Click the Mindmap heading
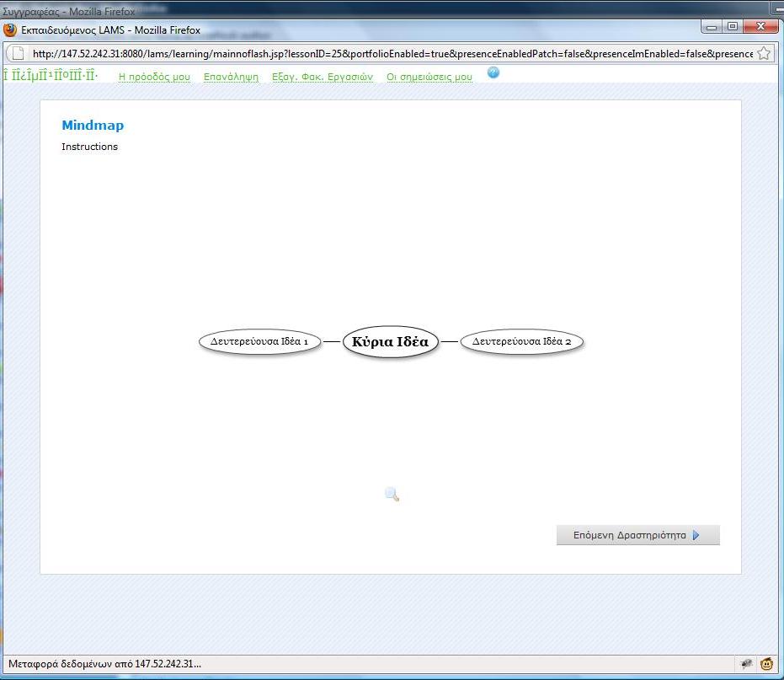This screenshot has width=784, height=680. (93, 126)
